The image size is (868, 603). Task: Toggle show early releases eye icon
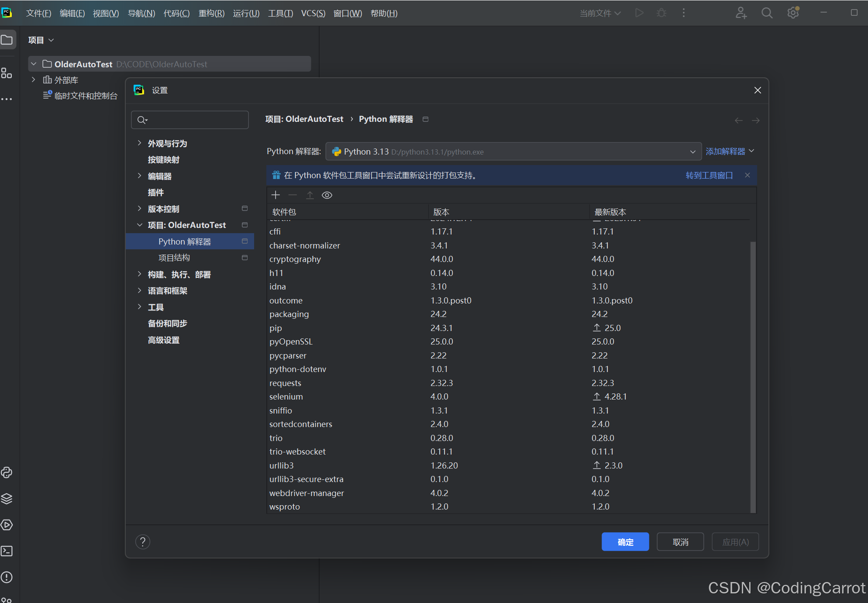pyautogui.click(x=327, y=195)
